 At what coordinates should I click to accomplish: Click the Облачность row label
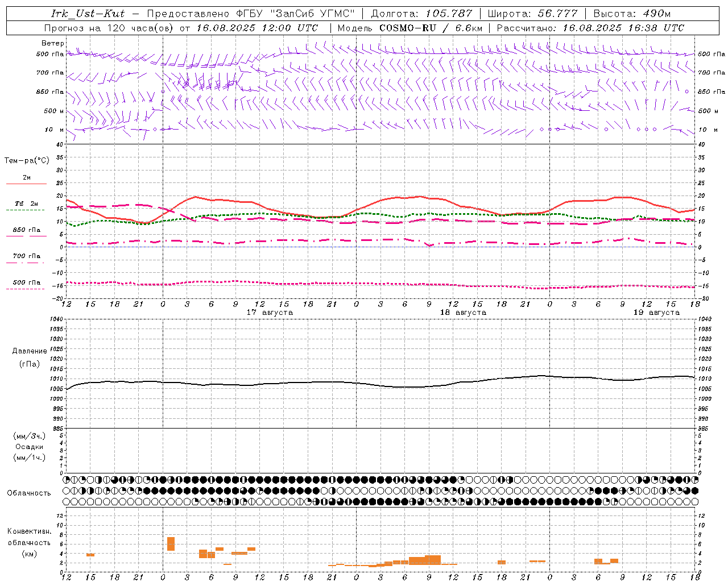pos(29,493)
